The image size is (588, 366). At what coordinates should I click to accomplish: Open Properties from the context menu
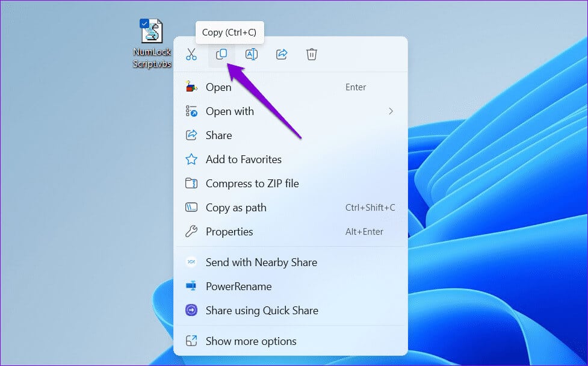pos(291,231)
